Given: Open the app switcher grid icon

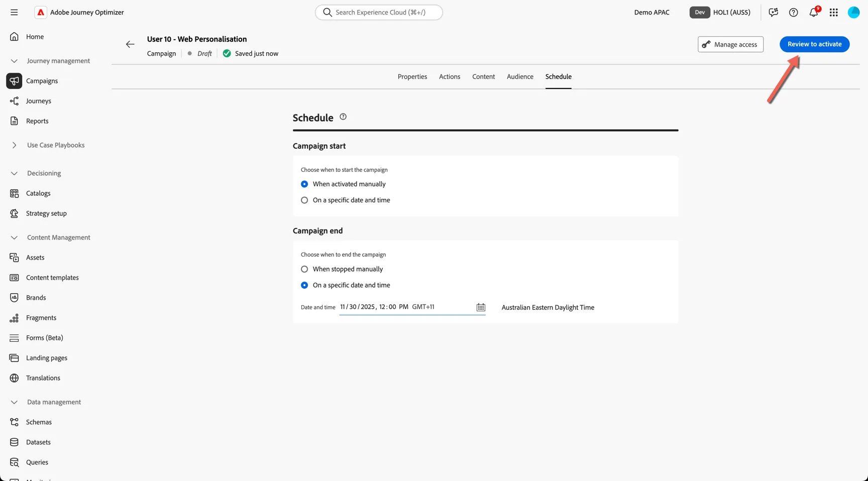Looking at the screenshot, I should click(833, 12).
